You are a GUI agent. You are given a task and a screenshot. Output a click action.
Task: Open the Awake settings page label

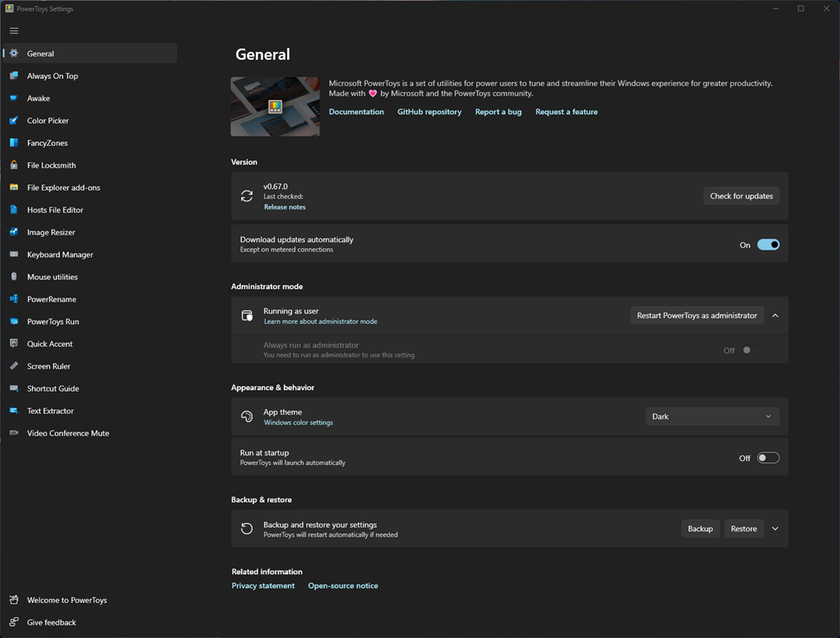tap(38, 98)
